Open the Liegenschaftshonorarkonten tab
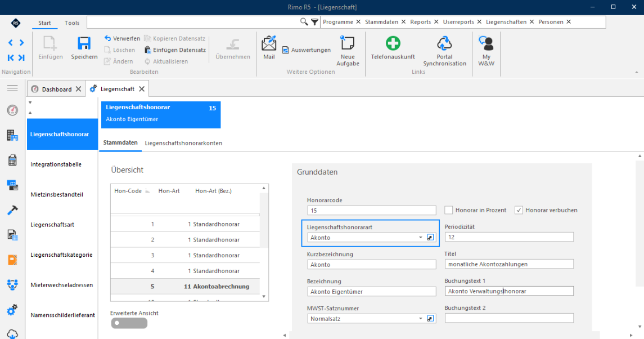The height and width of the screenshot is (339, 644). click(183, 143)
